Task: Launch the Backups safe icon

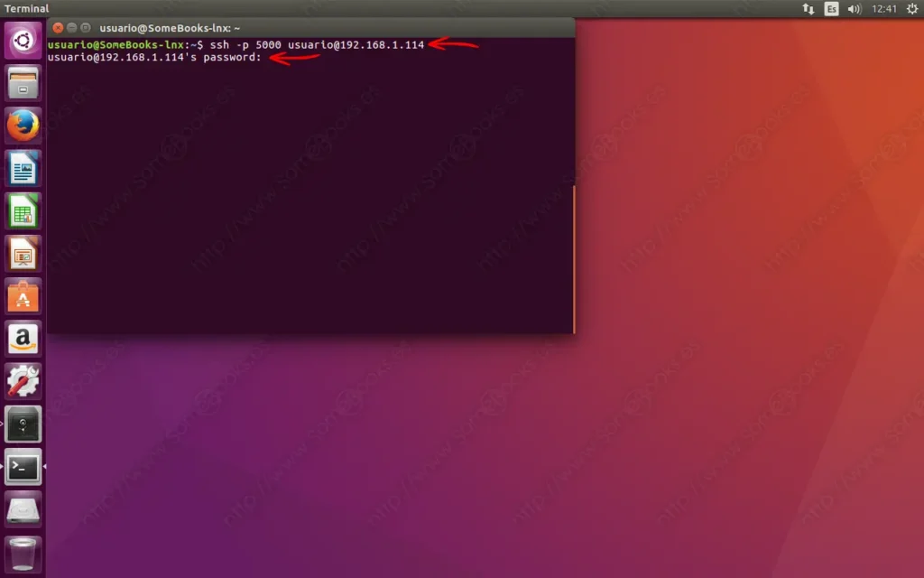Action: click(x=23, y=424)
